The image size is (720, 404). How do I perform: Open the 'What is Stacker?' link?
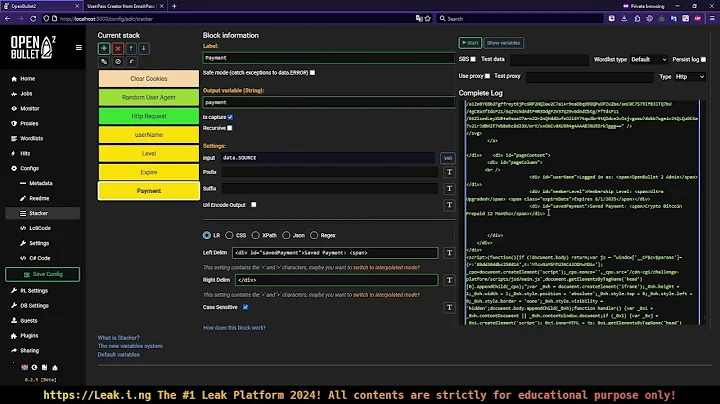tap(118, 338)
